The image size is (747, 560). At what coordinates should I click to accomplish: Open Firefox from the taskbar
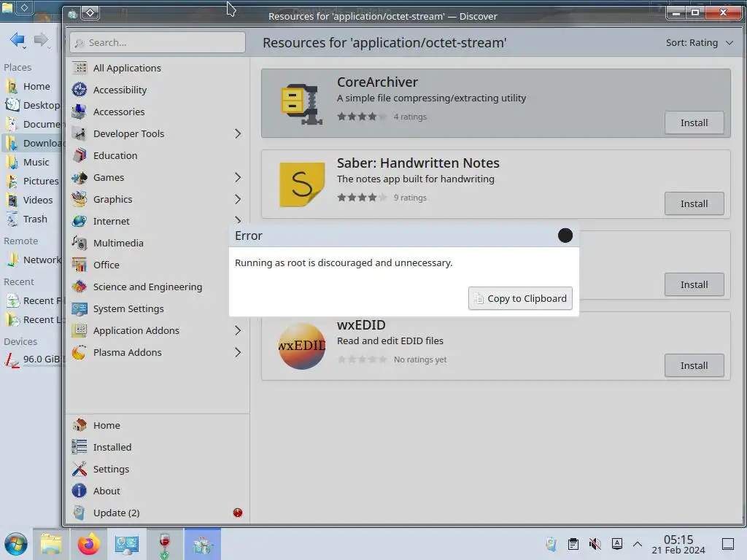click(88, 544)
